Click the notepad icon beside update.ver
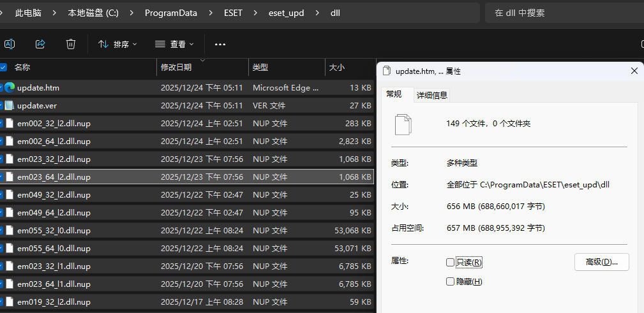644x313 pixels. [x=10, y=105]
